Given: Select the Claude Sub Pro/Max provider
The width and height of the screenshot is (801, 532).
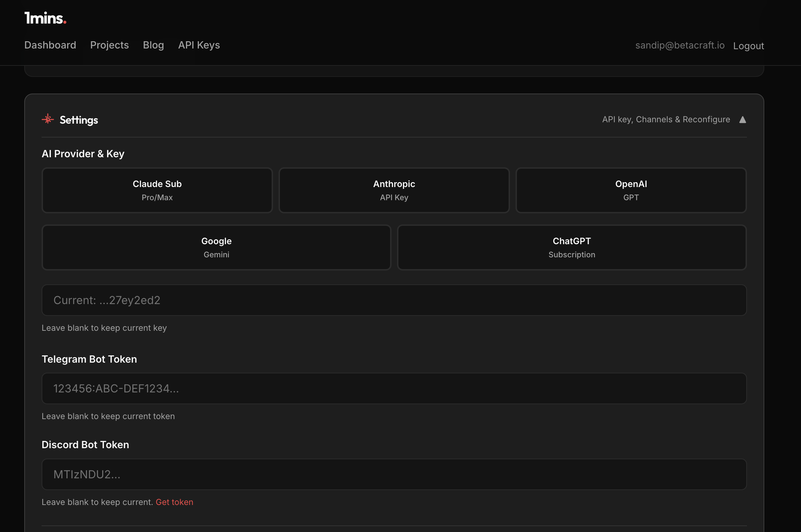Looking at the screenshot, I should (157, 190).
